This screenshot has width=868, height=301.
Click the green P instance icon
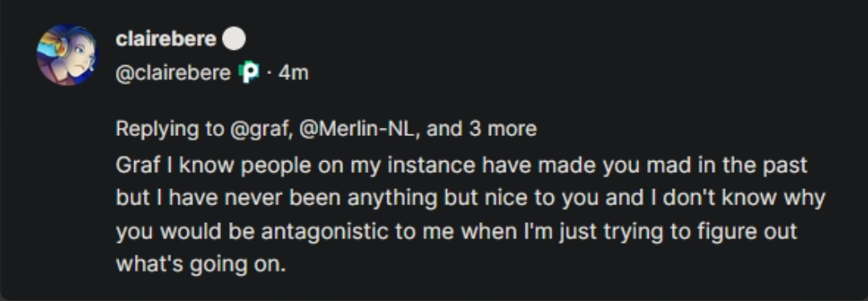click(248, 72)
